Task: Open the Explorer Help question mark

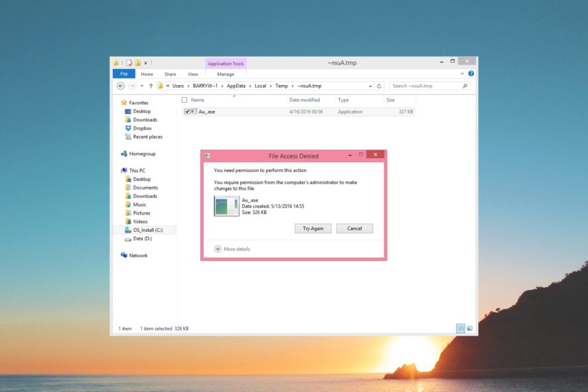Action: pyautogui.click(x=471, y=74)
